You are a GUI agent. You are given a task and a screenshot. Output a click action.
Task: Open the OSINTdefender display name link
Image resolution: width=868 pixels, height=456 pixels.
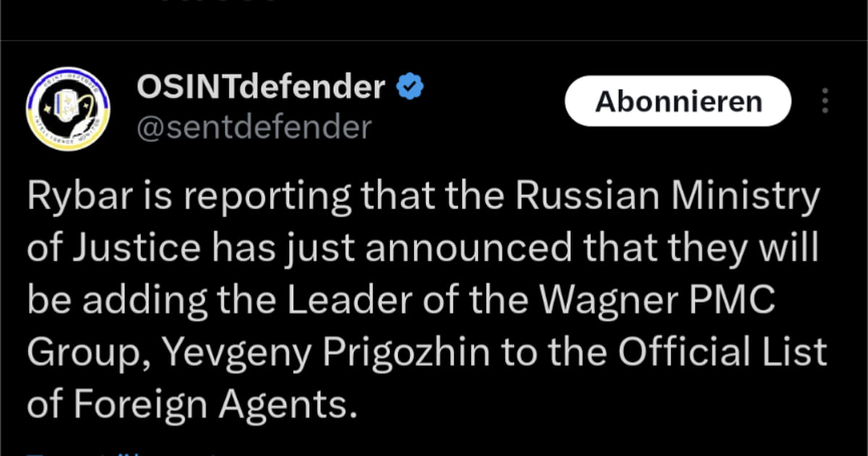pos(260,89)
